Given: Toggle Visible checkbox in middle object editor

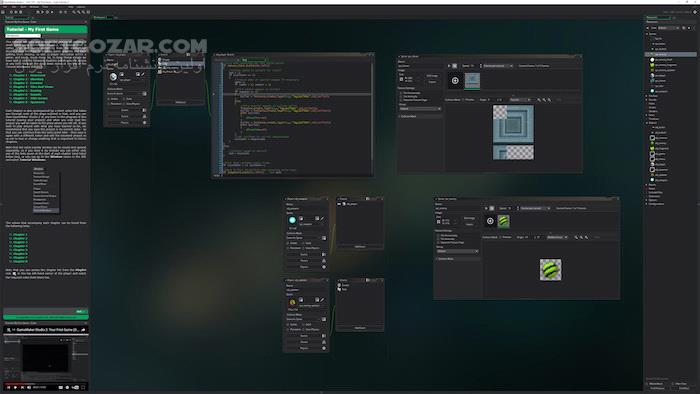Looking at the screenshot, I should [288, 243].
